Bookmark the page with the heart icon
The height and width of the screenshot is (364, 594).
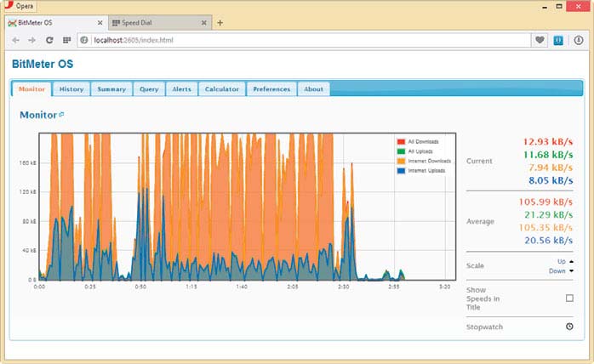(x=540, y=40)
